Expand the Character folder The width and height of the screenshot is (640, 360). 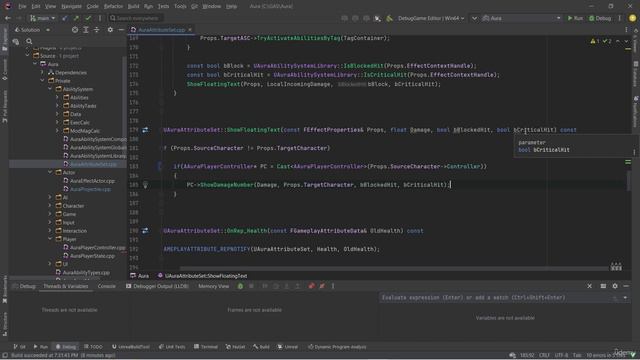tap(51, 206)
